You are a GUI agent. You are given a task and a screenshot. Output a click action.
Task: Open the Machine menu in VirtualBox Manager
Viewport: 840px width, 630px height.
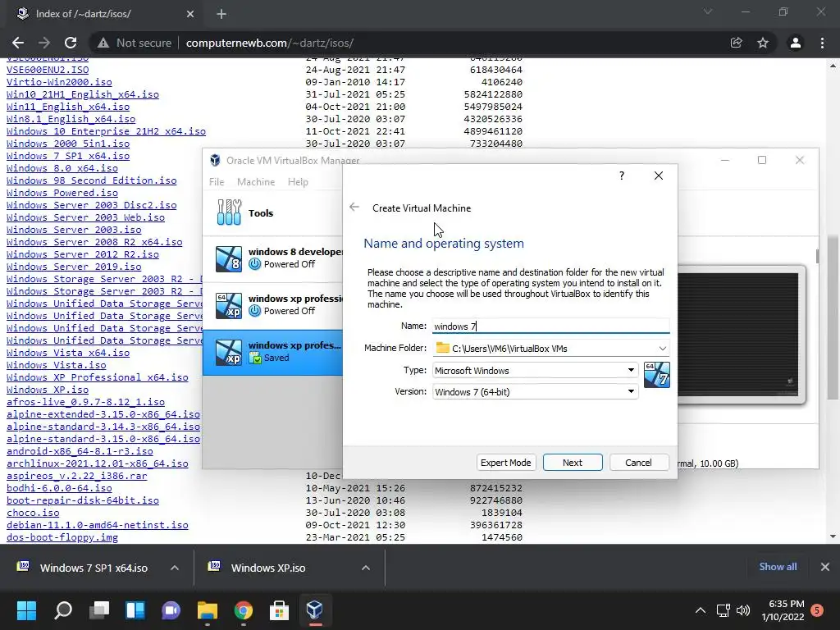pyautogui.click(x=256, y=181)
